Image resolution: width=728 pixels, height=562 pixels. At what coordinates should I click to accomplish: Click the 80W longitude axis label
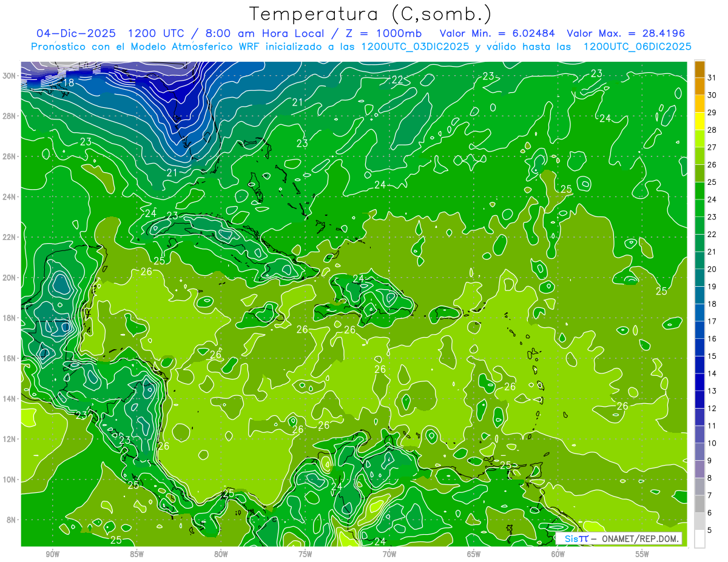pos(221,554)
